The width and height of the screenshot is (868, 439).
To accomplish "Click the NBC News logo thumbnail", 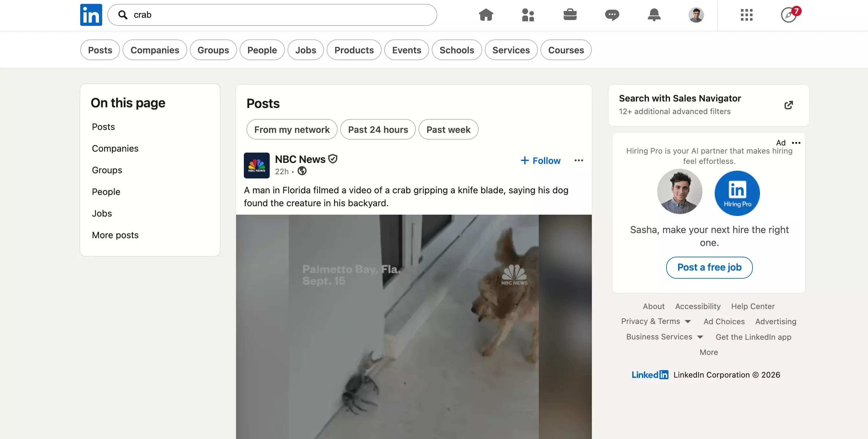I will pos(257,166).
